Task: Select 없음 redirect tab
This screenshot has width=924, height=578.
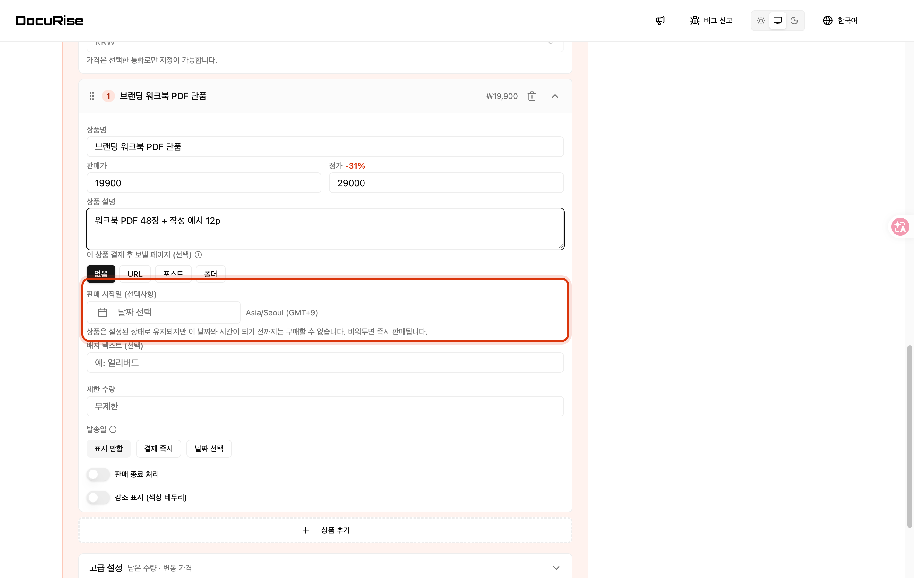Action: (101, 274)
